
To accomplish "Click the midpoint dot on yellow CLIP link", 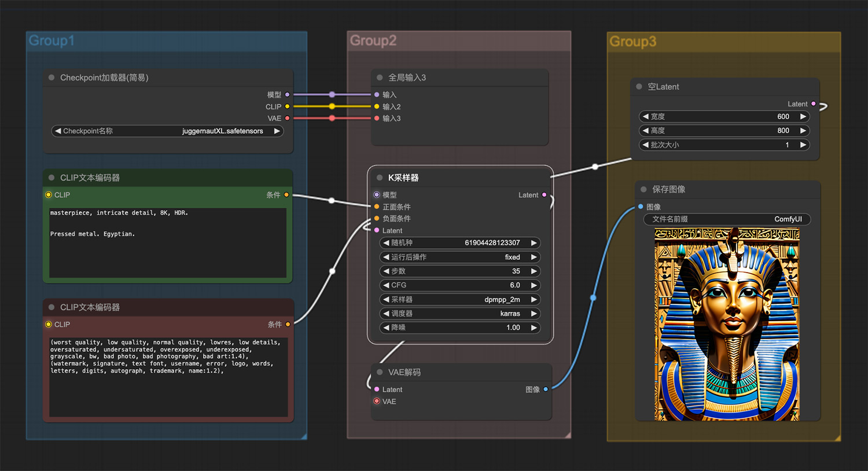I will [x=332, y=106].
